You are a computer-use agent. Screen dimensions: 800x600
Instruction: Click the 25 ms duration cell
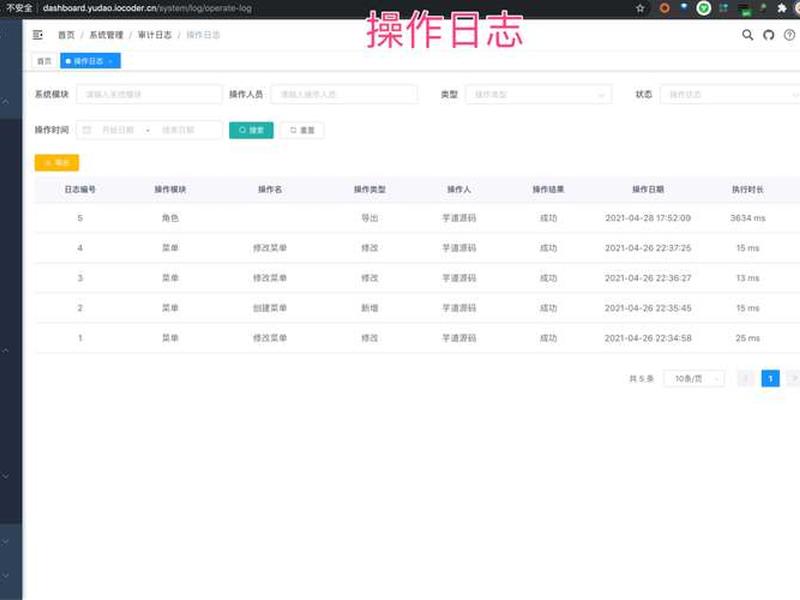(x=747, y=338)
